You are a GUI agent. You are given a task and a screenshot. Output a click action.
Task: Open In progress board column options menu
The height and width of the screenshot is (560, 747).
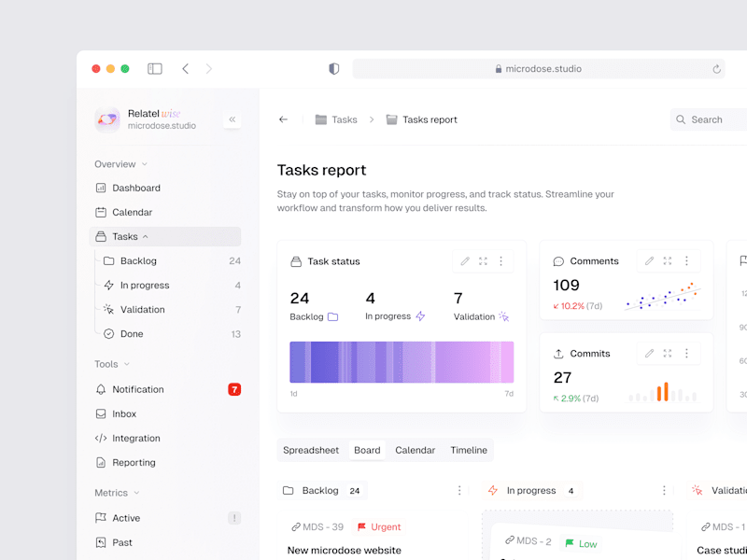(x=664, y=491)
